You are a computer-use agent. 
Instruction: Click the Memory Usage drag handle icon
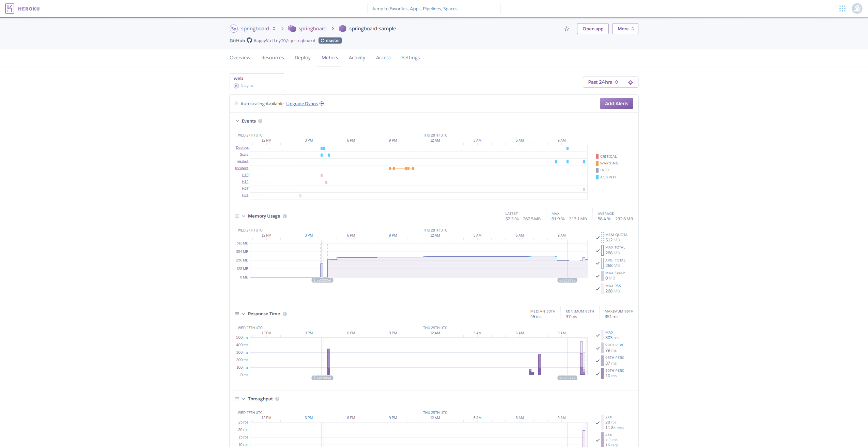point(237,216)
